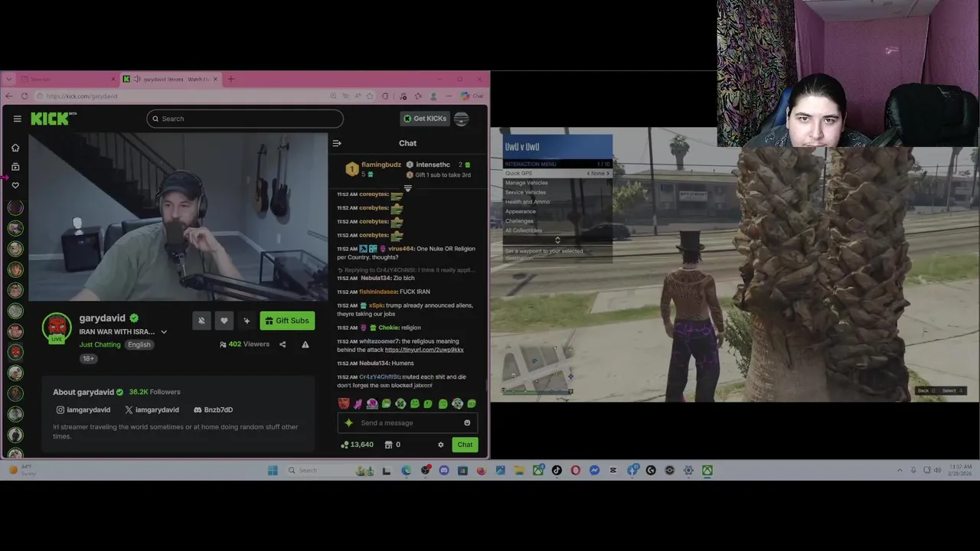Click the Get KICKs button
980x551 pixels.
click(x=424, y=119)
